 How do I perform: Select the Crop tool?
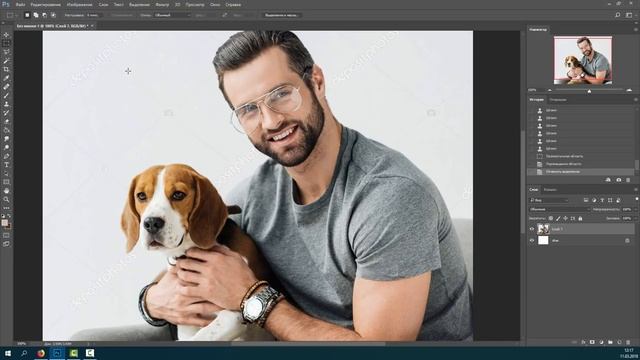(6, 69)
